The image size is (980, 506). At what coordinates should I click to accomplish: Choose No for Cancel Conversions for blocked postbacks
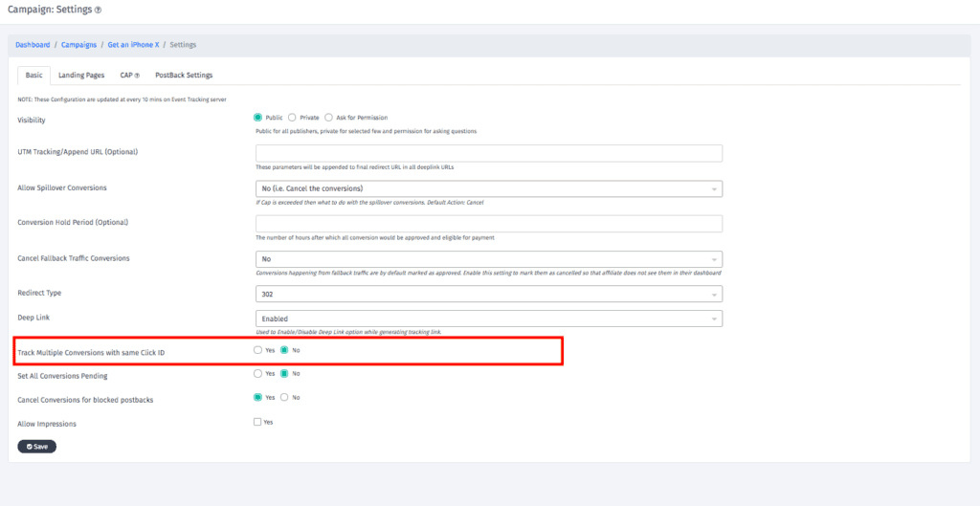tap(284, 397)
